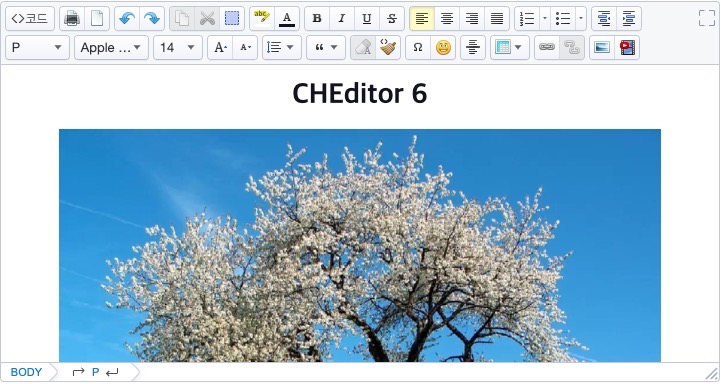Create a new blank document

(97, 18)
